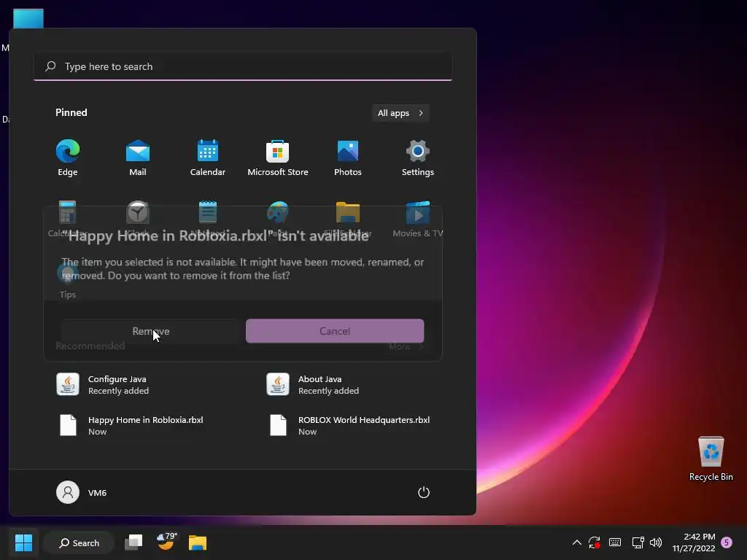Image resolution: width=747 pixels, height=560 pixels.
Task: Open the weather widget showing 79°
Action: 166,542
